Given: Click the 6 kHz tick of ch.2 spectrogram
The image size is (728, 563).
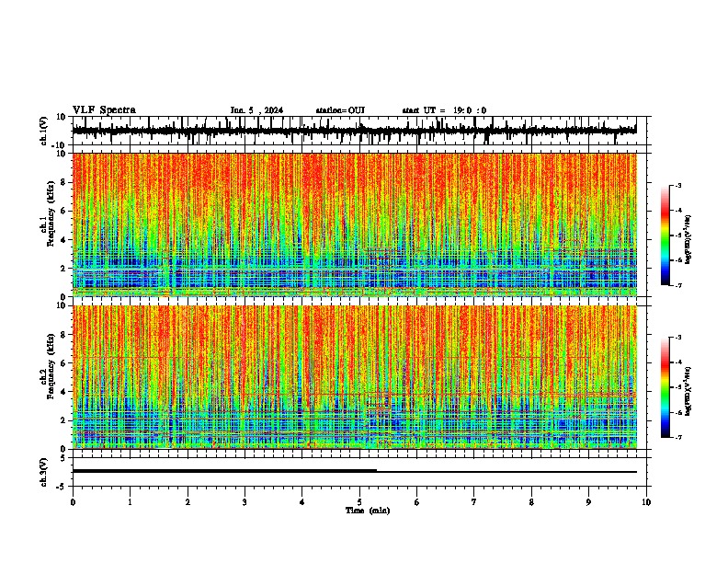Looking at the screenshot, I should [64, 363].
